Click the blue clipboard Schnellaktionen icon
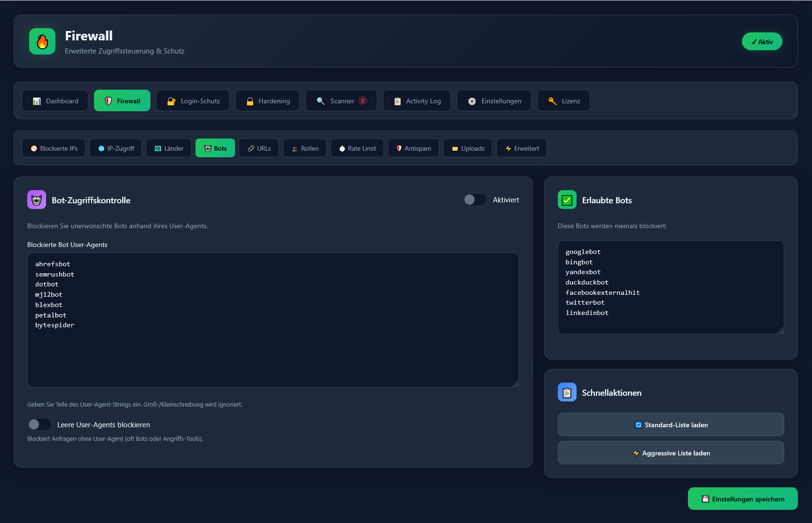The height and width of the screenshot is (523, 812). [x=567, y=392]
